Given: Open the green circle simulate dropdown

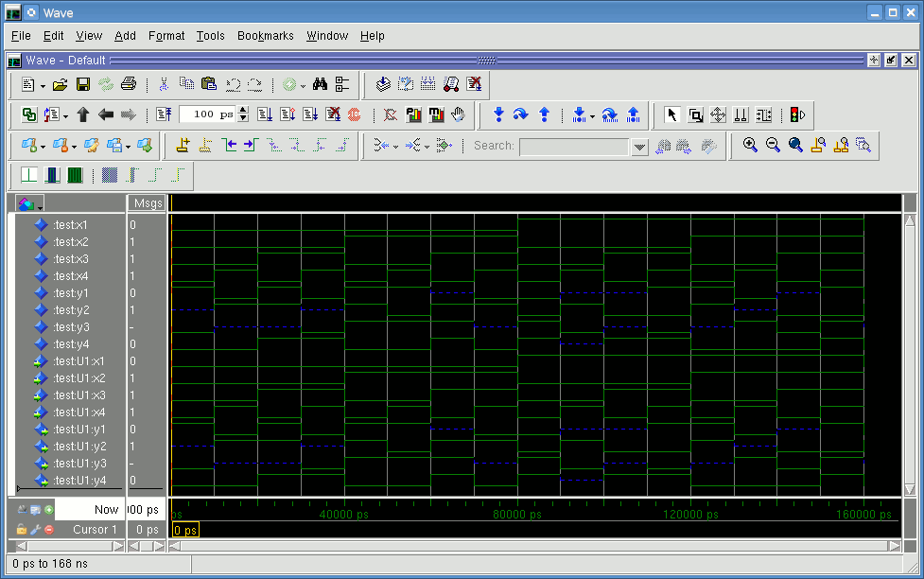Looking at the screenshot, I should [303, 87].
